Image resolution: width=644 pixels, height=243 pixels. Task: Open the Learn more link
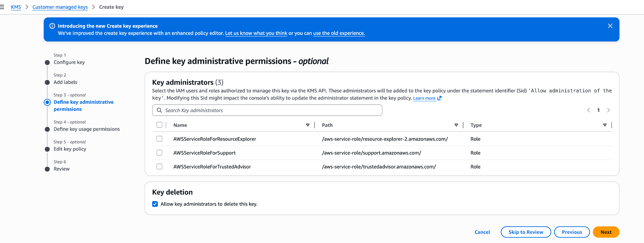coord(424,98)
